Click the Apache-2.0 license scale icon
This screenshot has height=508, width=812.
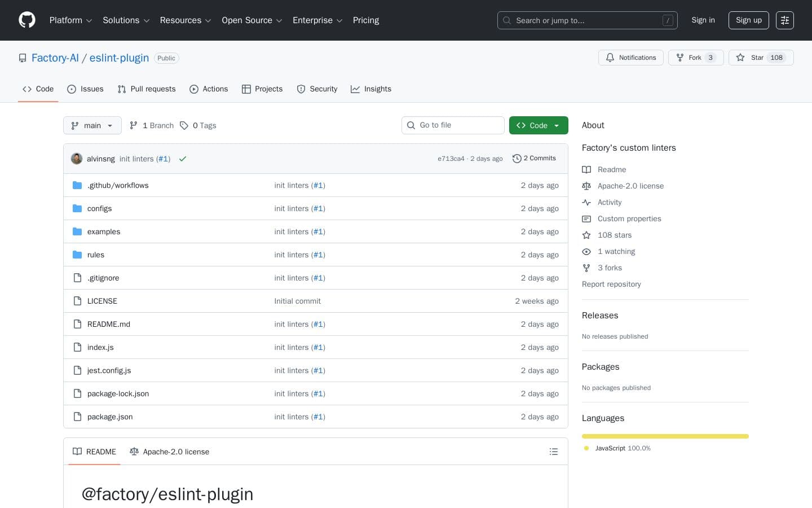pyautogui.click(x=586, y=186)
